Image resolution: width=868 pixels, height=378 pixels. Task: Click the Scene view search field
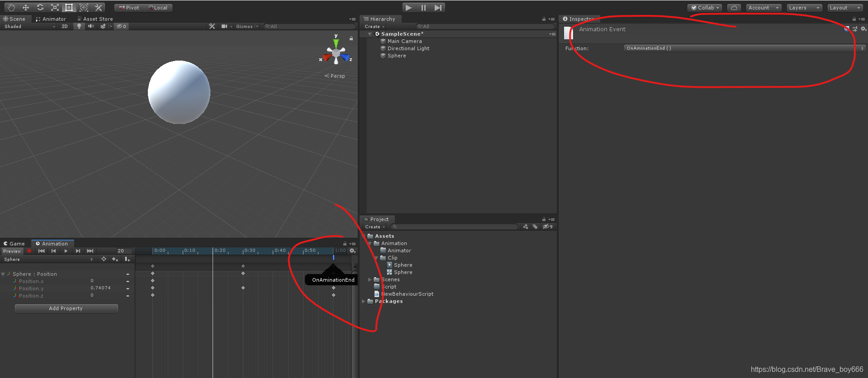309,27
